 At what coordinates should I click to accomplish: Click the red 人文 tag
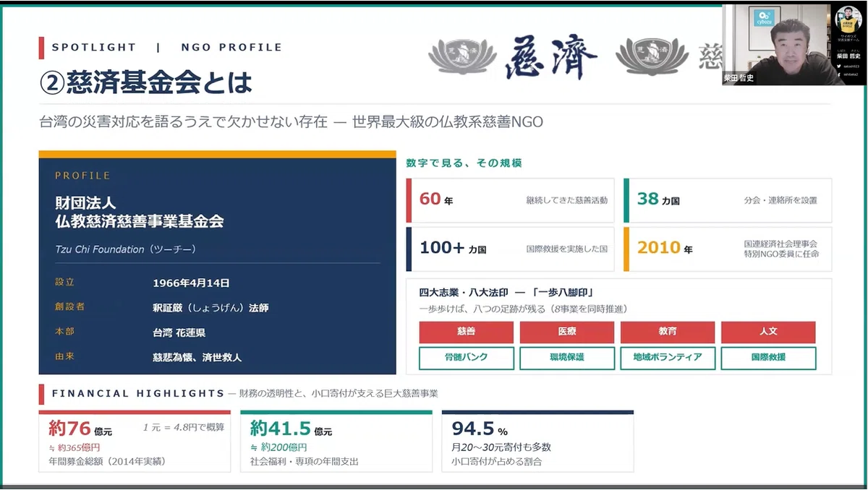coord(768,332)
